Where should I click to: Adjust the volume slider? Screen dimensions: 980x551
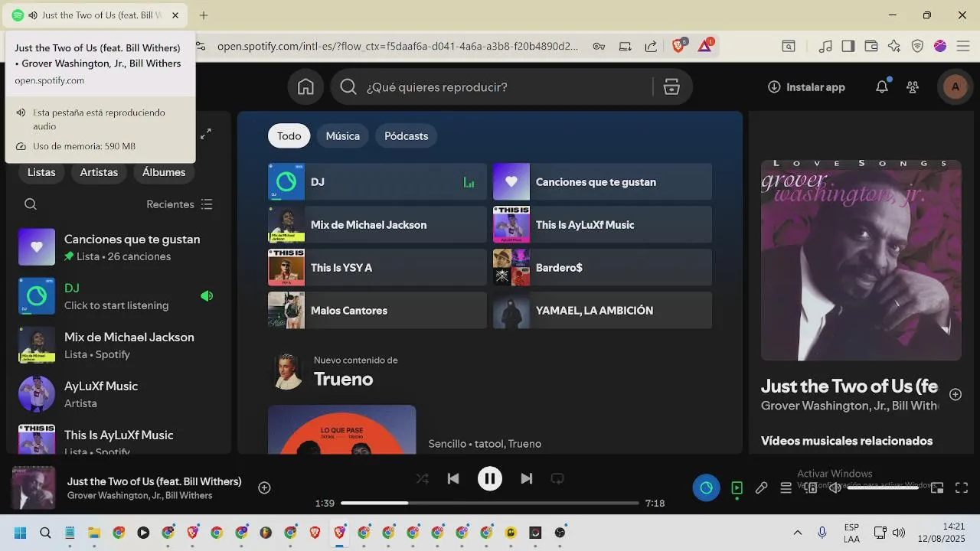(883, 487)
